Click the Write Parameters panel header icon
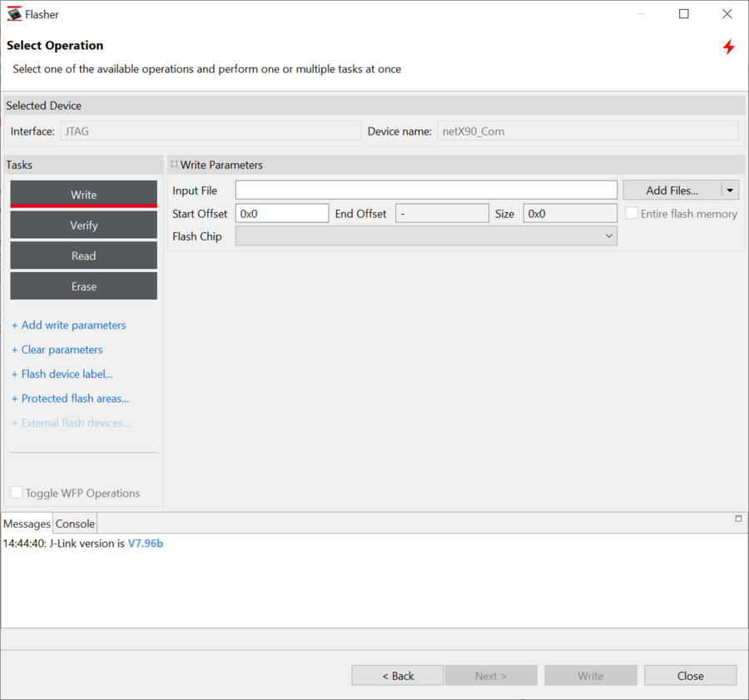 pyautogui.click(x=172, y=164)
